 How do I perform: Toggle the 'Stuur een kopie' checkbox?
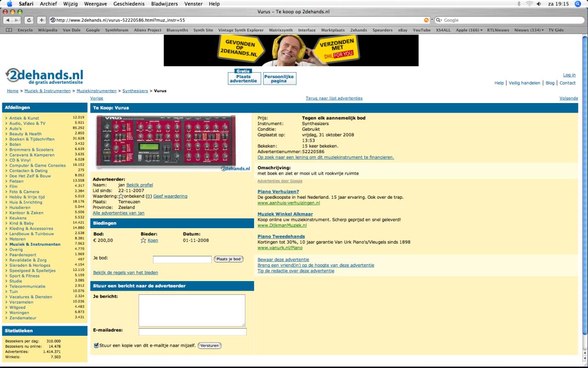tap(96, 345)
